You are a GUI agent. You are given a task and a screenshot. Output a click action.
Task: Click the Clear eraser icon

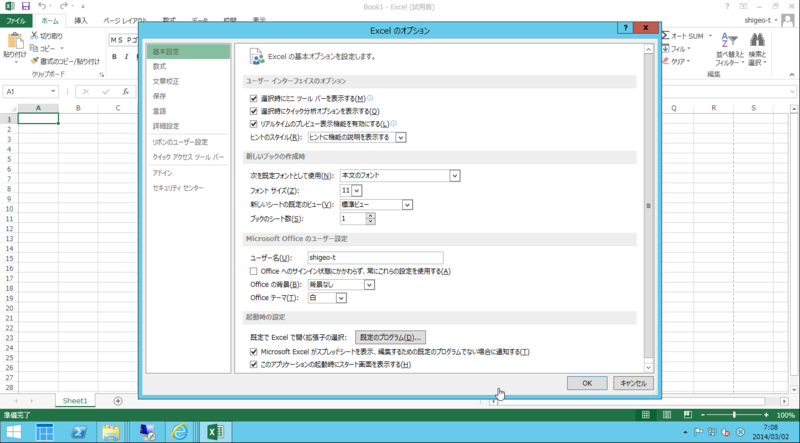665,61
